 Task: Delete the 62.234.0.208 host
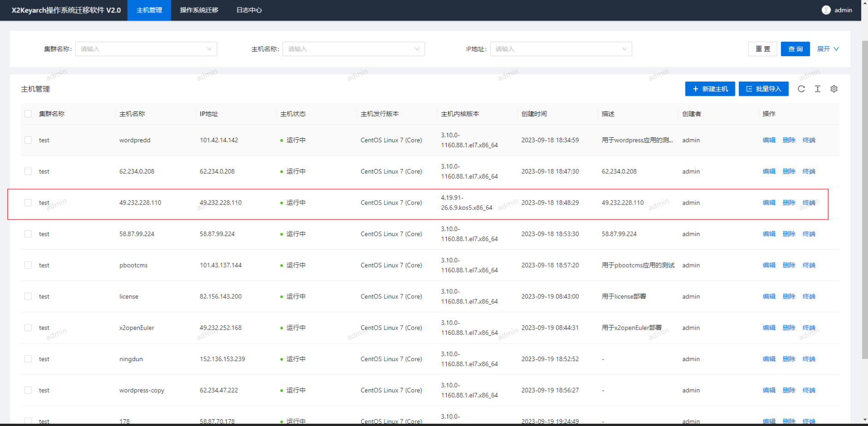click(x=789, y=171)
